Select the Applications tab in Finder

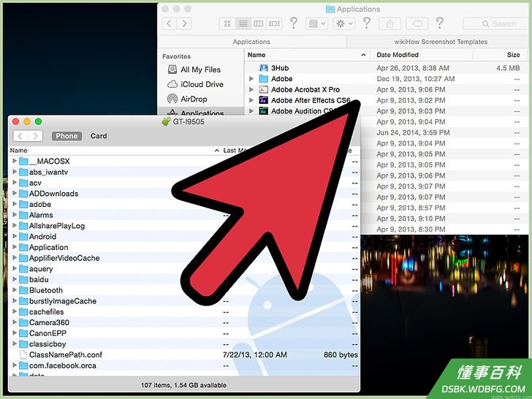(251, 42)
